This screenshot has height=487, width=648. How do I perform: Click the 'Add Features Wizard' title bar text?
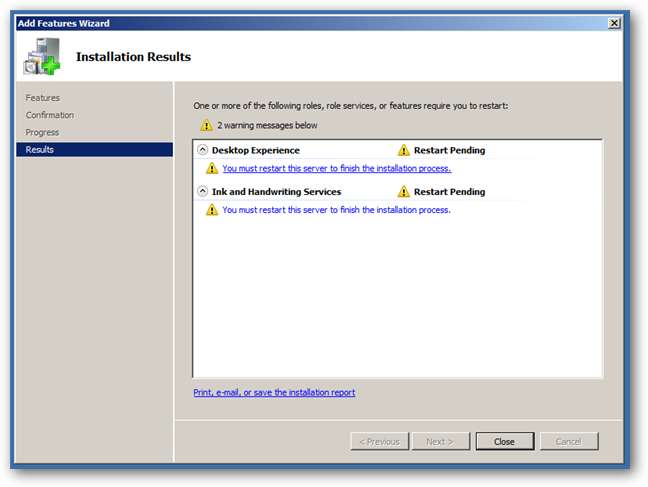pyautogui.click(x=64, y=24)
